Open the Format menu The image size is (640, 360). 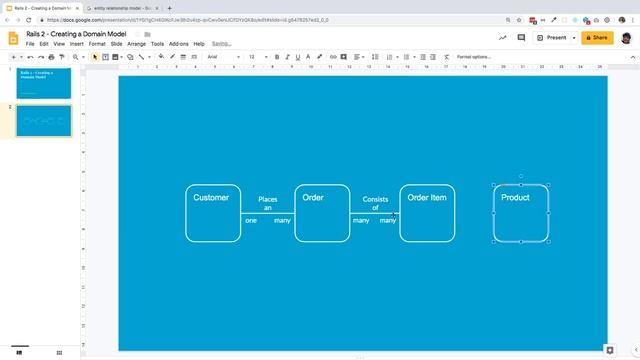(x=97, y=44)
